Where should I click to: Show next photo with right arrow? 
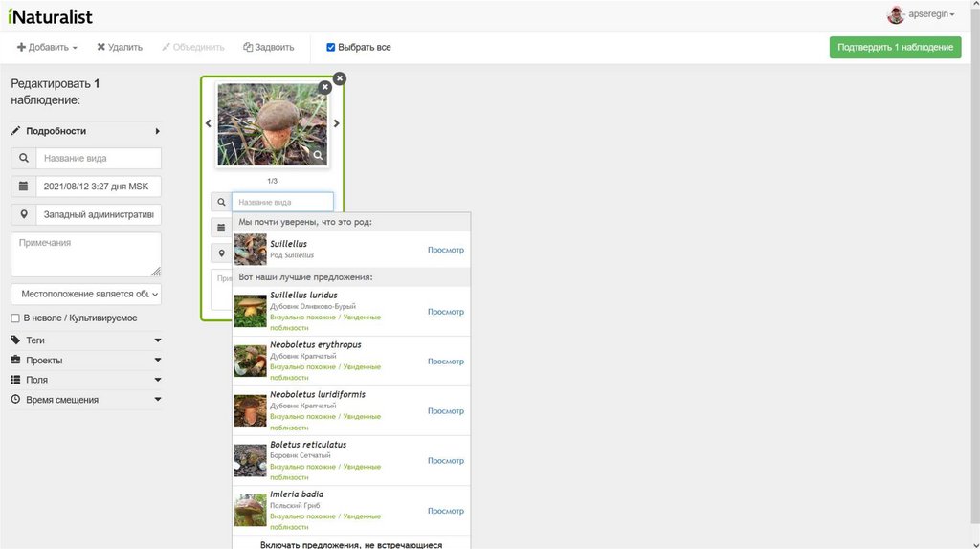click(336, 123)
